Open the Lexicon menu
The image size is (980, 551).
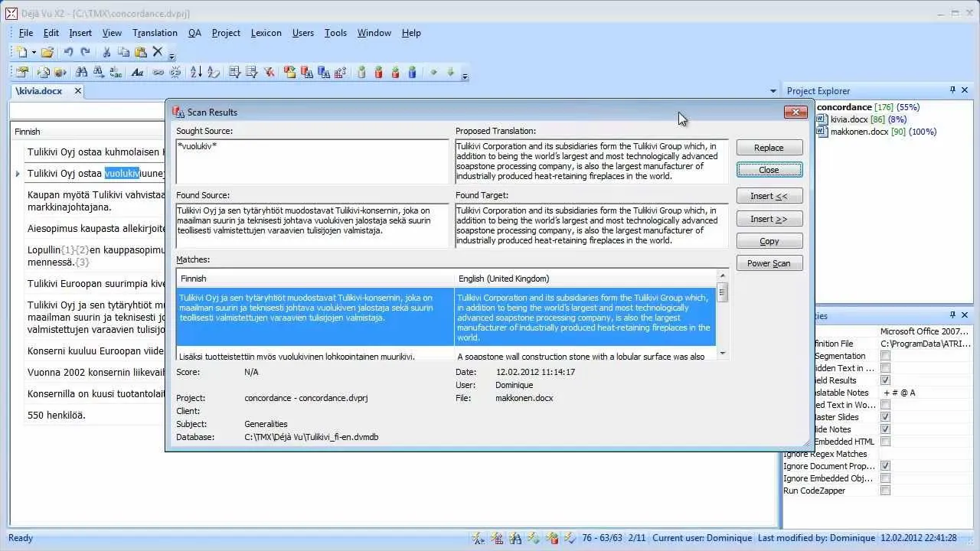pos(266,33)
